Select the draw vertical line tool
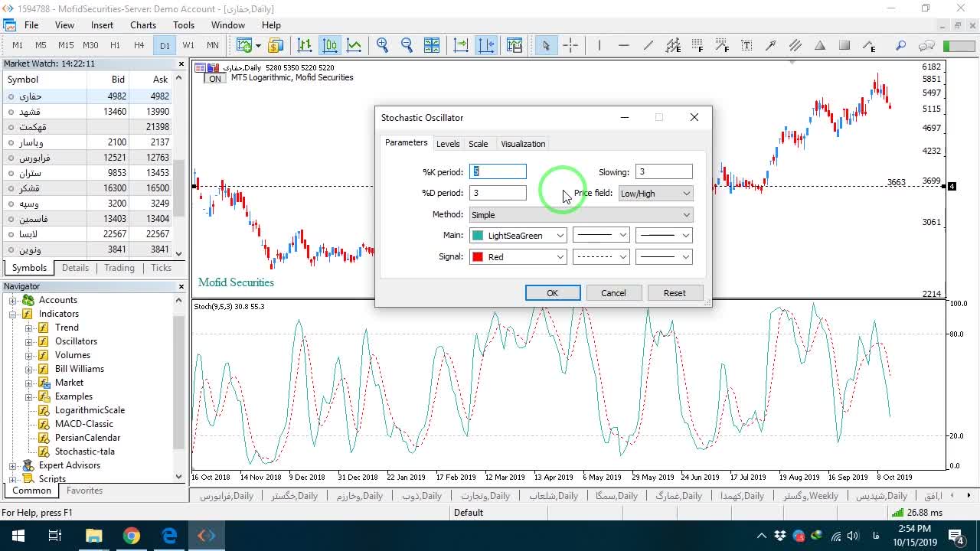980x551 pixels. (x=599, y=45)
